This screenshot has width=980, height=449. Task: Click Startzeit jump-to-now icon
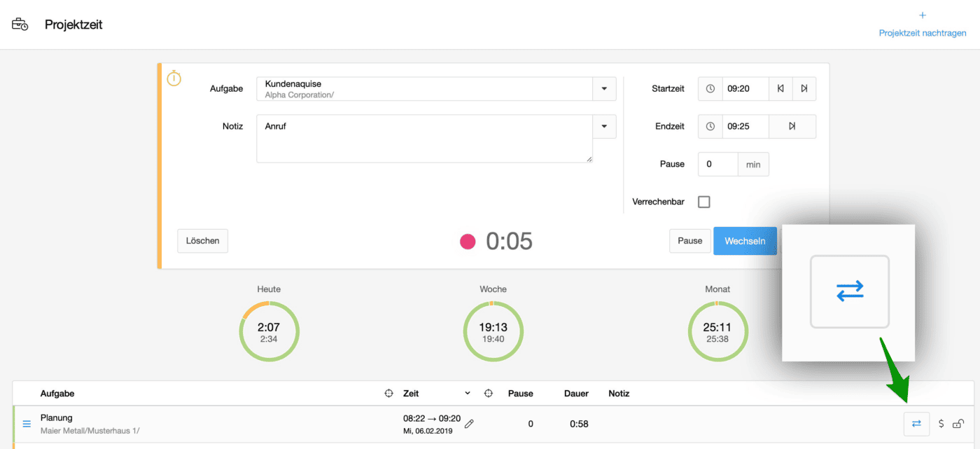coord(804,89)
